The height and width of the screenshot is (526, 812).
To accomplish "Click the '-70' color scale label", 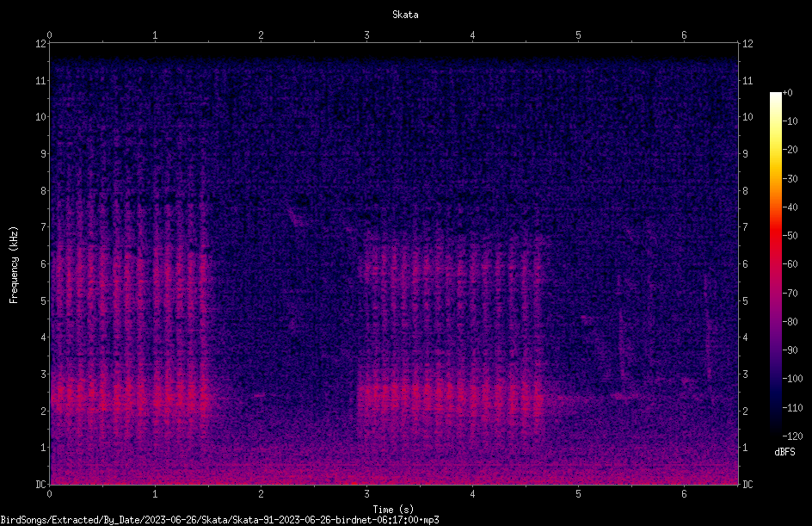I will pyautogui.click(x=790, y=294).
